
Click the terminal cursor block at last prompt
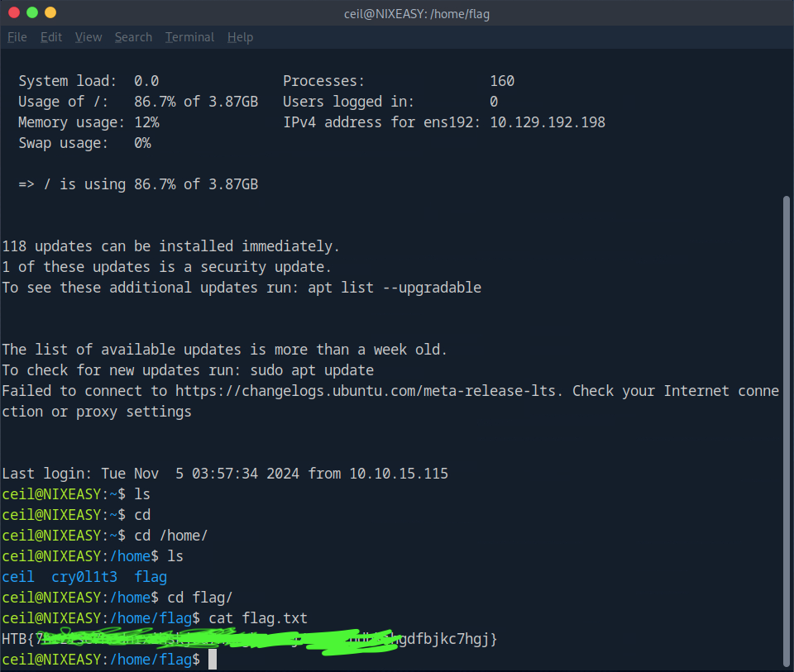point(213,660)
